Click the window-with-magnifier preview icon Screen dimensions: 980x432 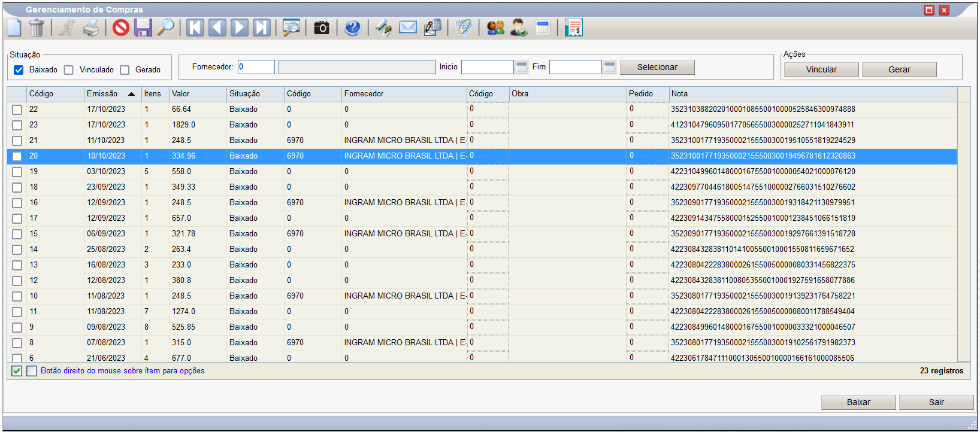click(x=292, y=28)
